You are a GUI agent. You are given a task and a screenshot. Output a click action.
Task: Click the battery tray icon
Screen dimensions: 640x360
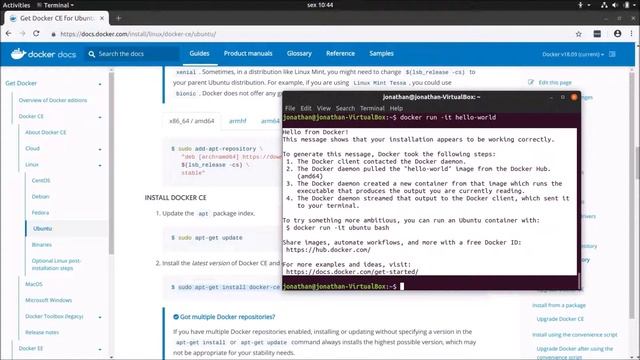point(627,5)
